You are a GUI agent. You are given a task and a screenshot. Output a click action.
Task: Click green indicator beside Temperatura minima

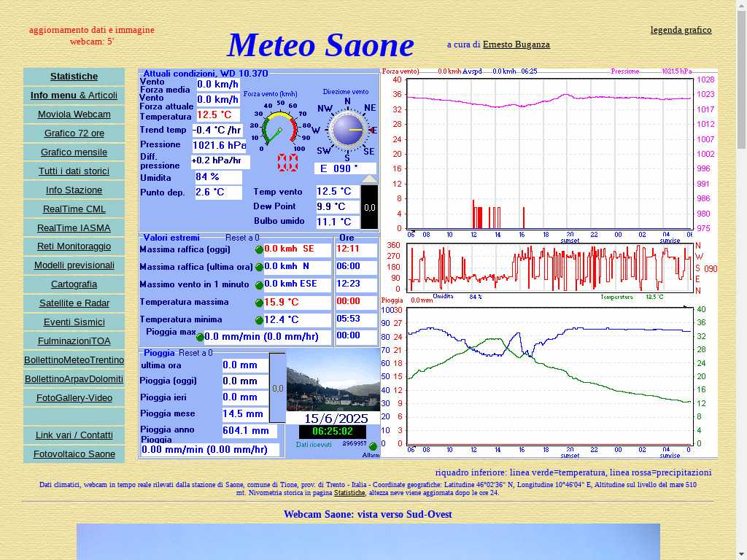coord(259,320)
